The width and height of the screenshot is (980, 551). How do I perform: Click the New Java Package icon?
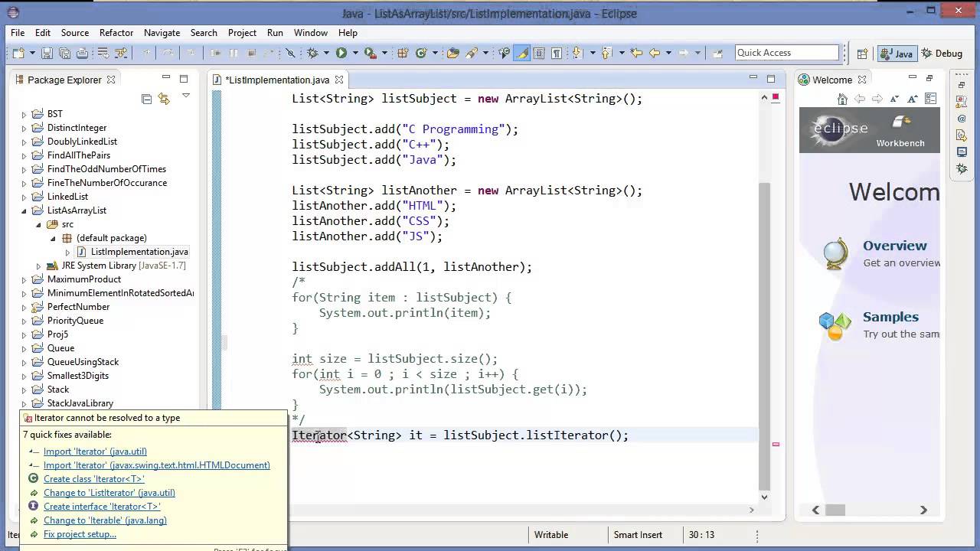402,53
